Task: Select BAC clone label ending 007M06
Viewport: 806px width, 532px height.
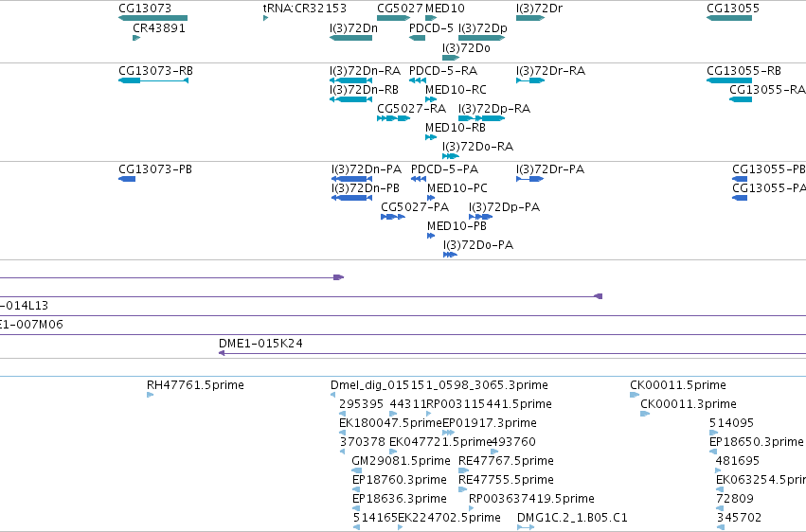Action: (31, 325)
